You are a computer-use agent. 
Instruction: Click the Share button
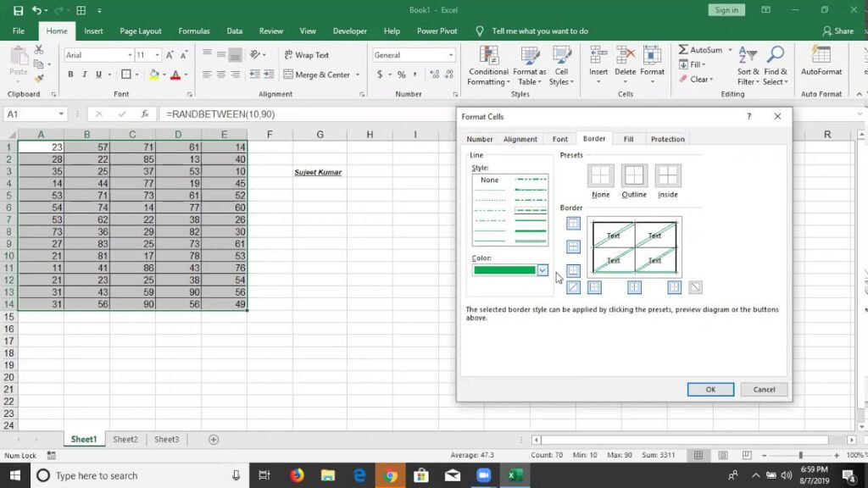coord(838,31)
